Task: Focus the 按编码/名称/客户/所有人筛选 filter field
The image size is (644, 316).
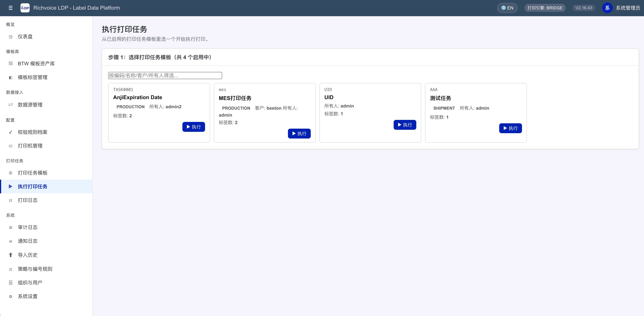Action: tap(165, 75)
